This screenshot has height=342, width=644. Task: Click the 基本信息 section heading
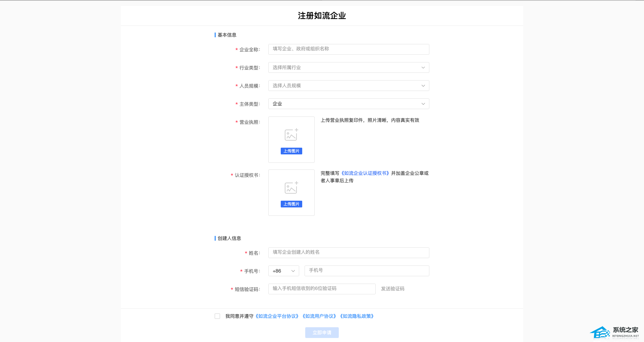(227, 35)
